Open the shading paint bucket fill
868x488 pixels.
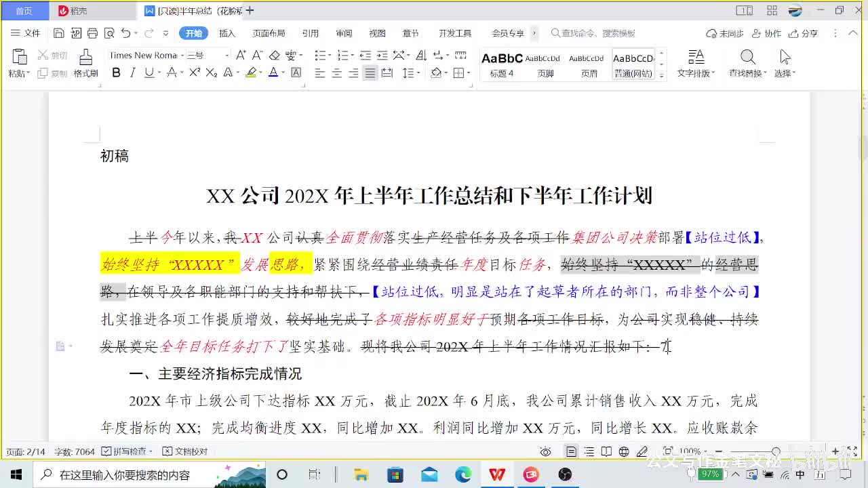[x=436, y=73]
